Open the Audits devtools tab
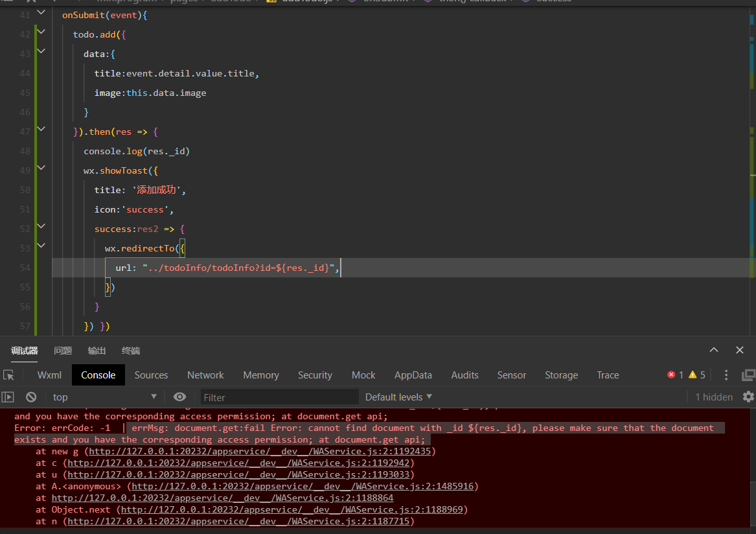 (464, 375)
